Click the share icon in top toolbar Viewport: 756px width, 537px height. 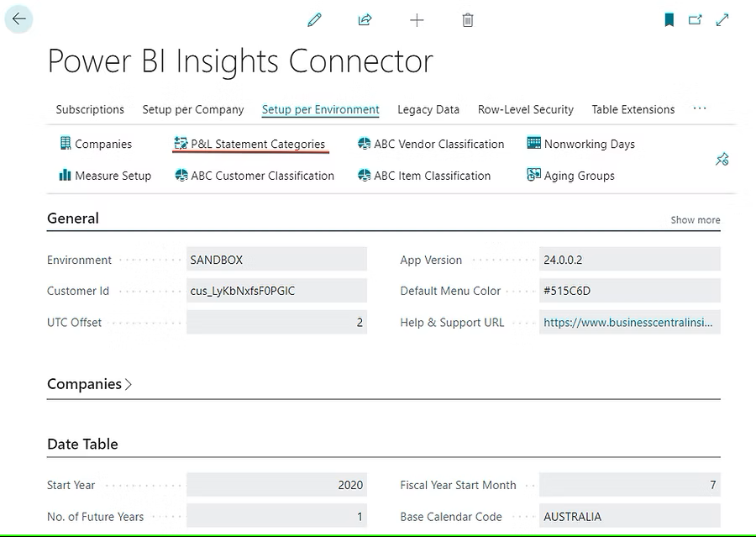point(365,20)
